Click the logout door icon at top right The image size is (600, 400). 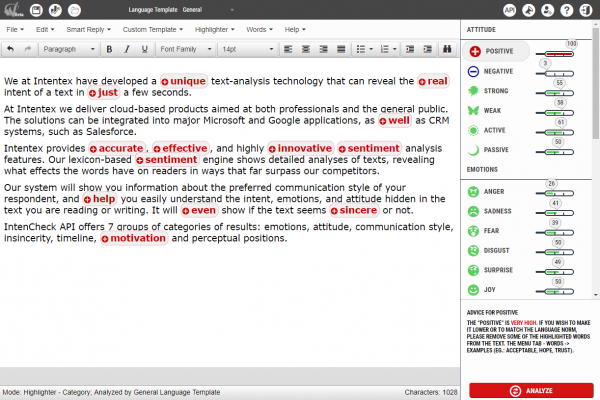point(586,10)
